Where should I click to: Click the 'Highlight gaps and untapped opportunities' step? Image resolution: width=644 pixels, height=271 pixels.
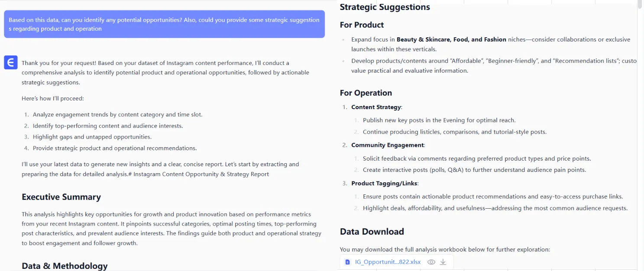click(92, 137)
